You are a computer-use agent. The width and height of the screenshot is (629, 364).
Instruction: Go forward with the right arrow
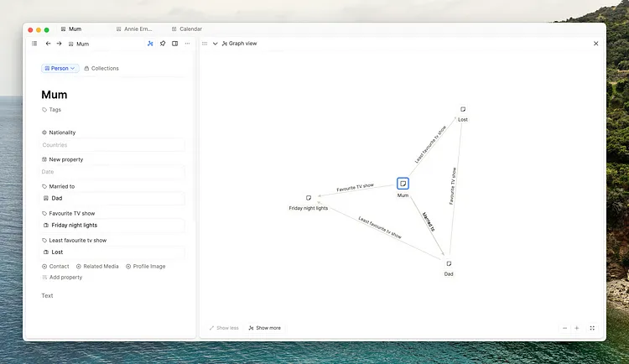(59, 44)
